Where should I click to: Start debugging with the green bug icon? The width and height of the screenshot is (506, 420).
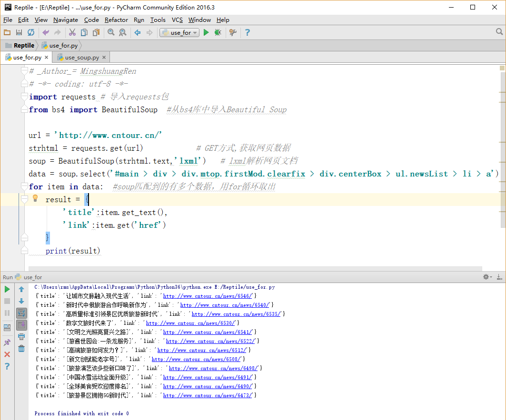[x=218, y=32]
